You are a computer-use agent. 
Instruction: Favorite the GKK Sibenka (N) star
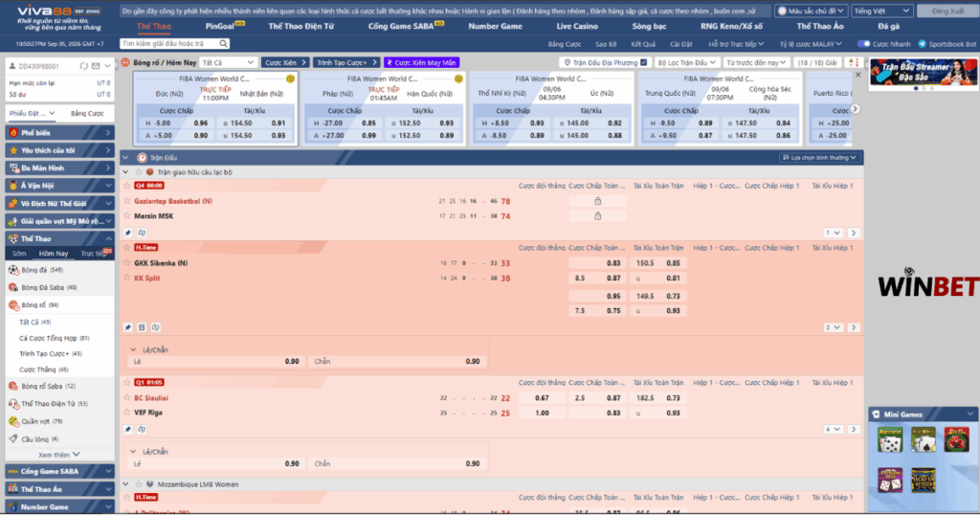click(127, 263)
